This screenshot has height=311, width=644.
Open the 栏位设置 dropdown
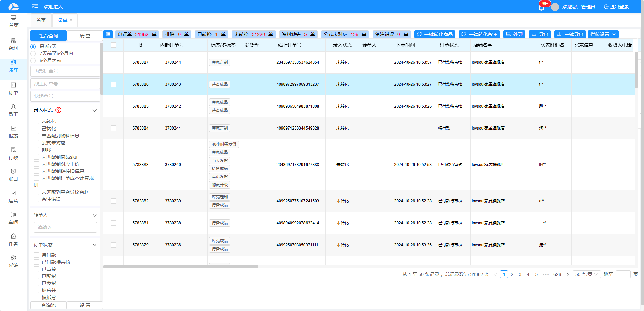pos(603,34)
